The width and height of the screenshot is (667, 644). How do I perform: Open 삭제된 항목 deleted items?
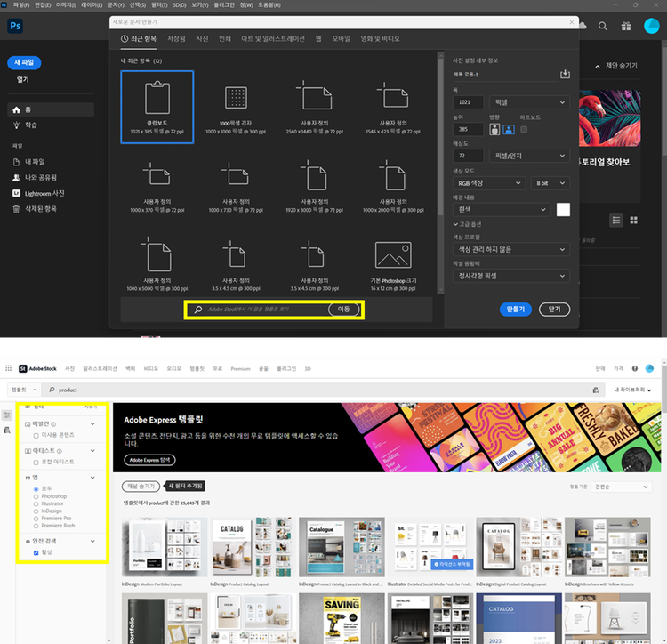pos(35,209)
